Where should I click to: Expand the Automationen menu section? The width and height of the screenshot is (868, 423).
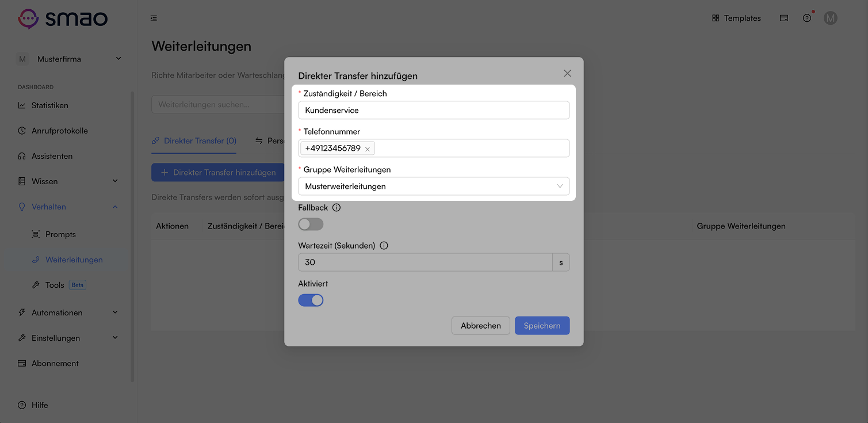coord(69,313)
